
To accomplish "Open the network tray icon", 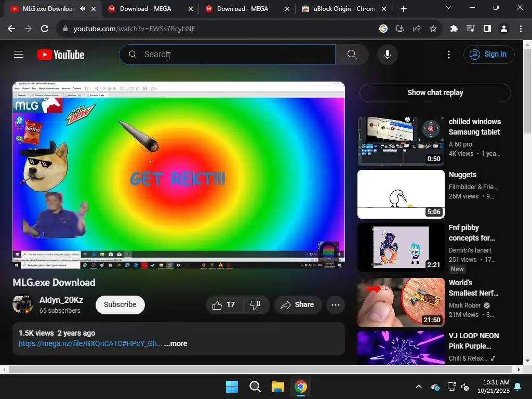I will [451, 387].
